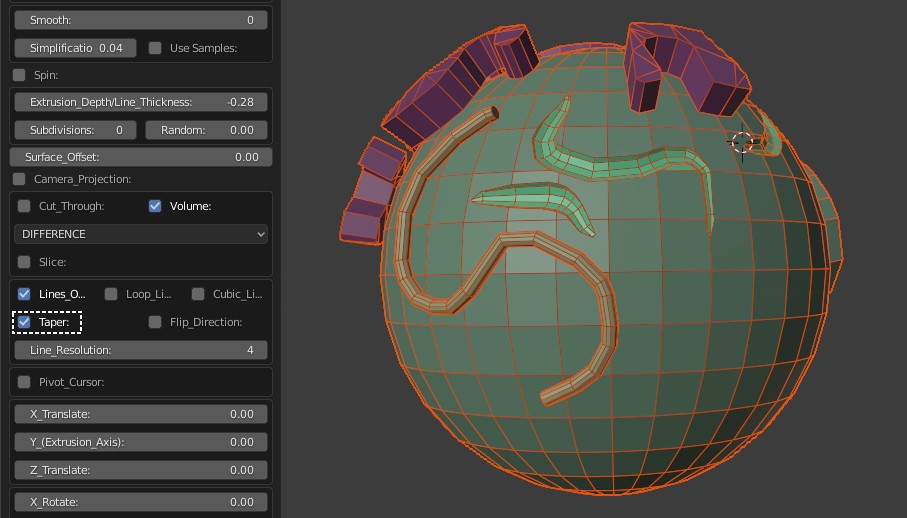Click the Surface_Offset value field
This screenshot has height=518, width=907.
pos(141,157)
